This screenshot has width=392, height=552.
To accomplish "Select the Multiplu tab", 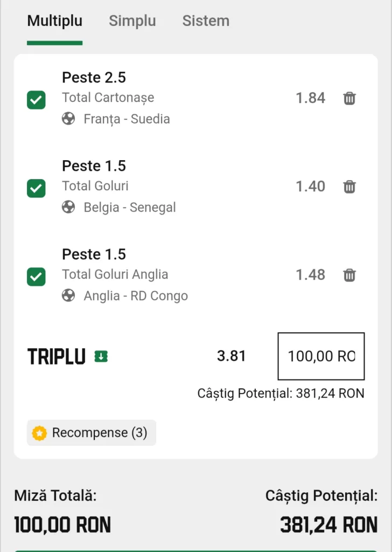I will tap(55, 21).
